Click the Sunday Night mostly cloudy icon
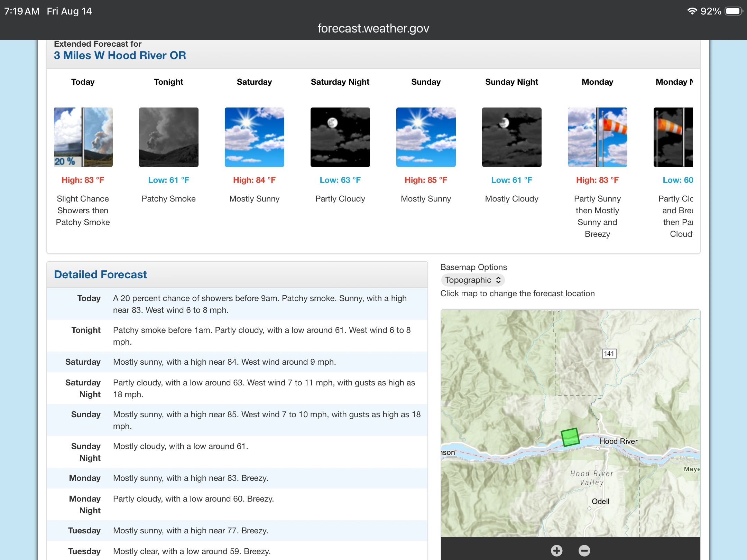The width and height of the screenshot is (747, 560). tap(512, 137)
